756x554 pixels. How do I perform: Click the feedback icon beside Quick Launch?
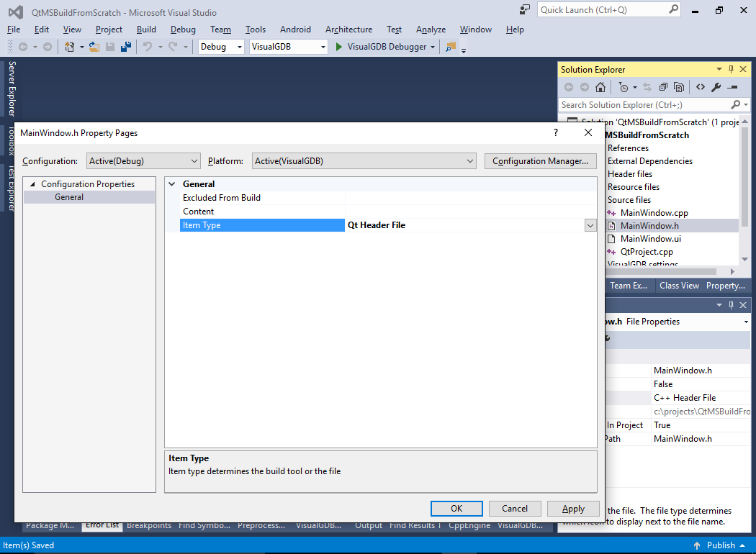point(525,9)
